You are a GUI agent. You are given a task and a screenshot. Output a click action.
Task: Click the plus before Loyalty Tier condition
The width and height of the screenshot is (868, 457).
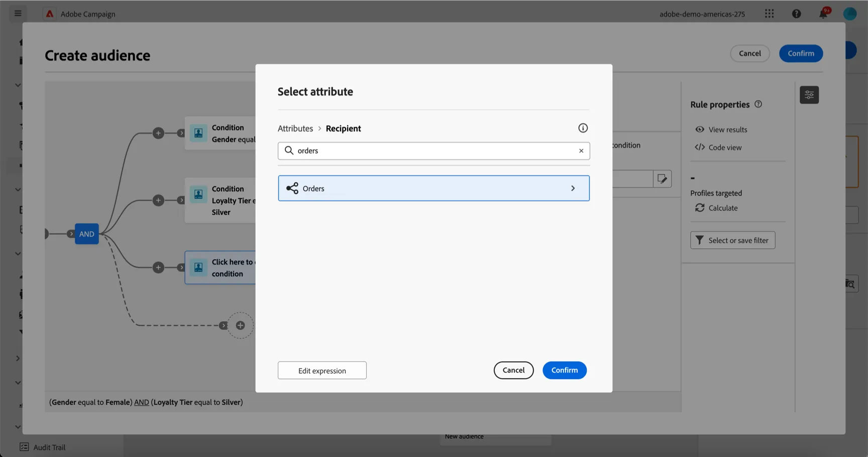pos(158,201)
